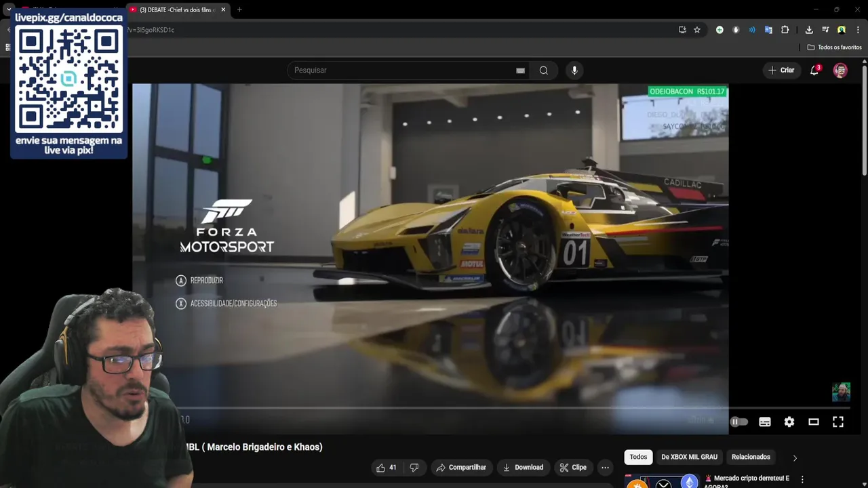Open the green plus browser extension
Screen dimensions: 868x488
tap(719, 30)
